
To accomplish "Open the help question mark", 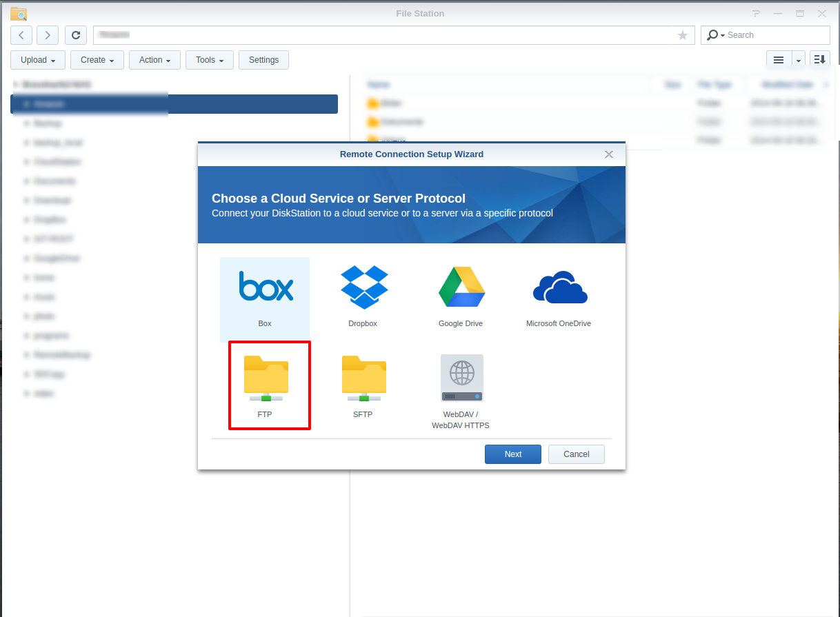I will click(x=757, y=13).
